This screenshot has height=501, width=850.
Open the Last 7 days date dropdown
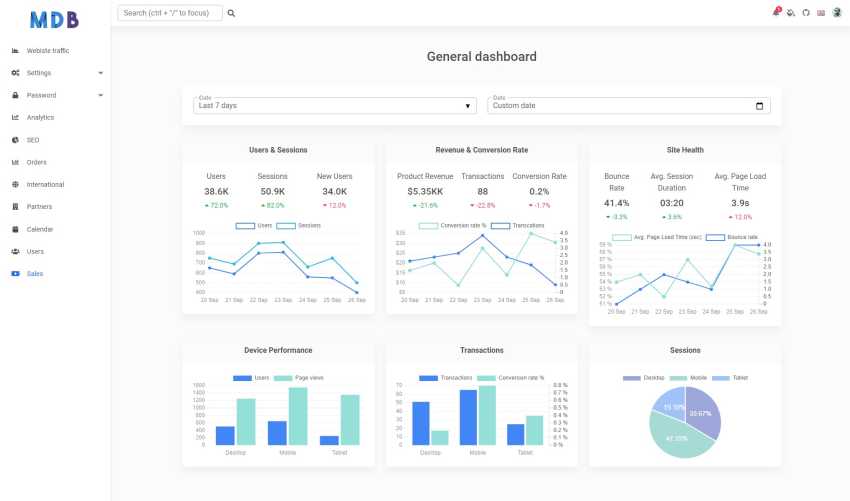click(x=335, y=106)
